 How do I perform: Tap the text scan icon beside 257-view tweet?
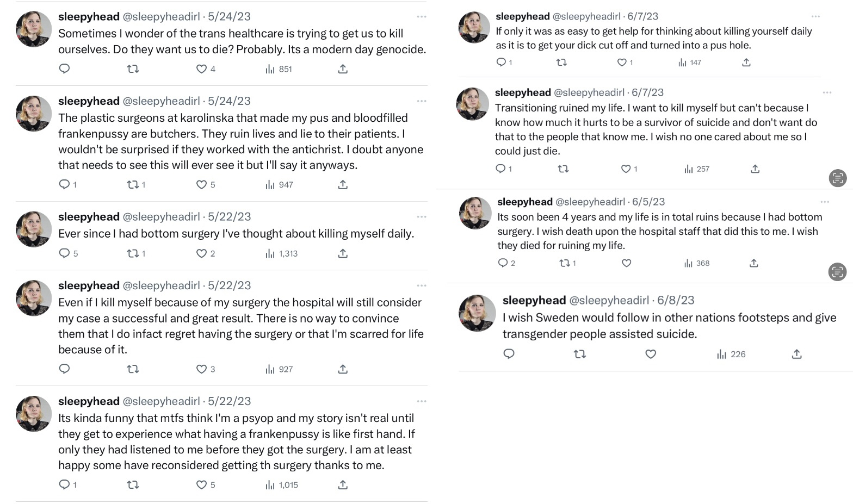(x=838, y=178)
